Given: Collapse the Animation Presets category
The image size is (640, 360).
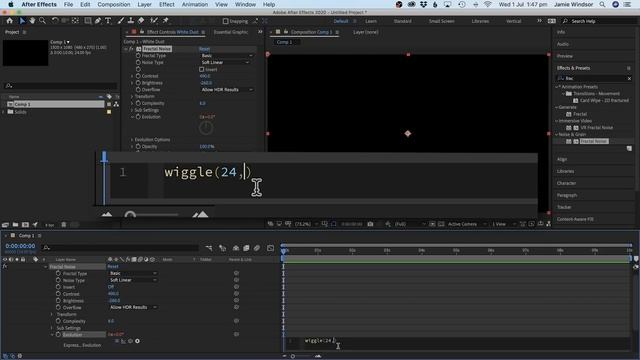Looking at the screenshot, I should tap(557, 87).
